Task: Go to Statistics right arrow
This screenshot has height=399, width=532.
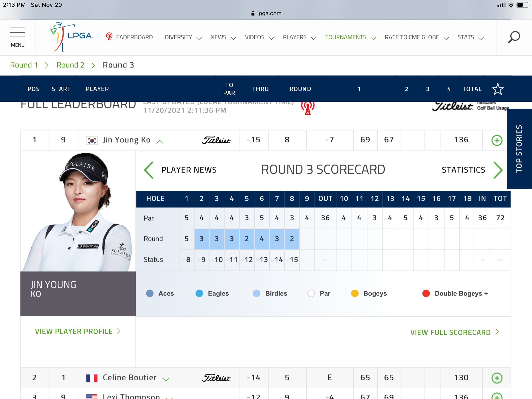Action: click(x=498, y=170)
